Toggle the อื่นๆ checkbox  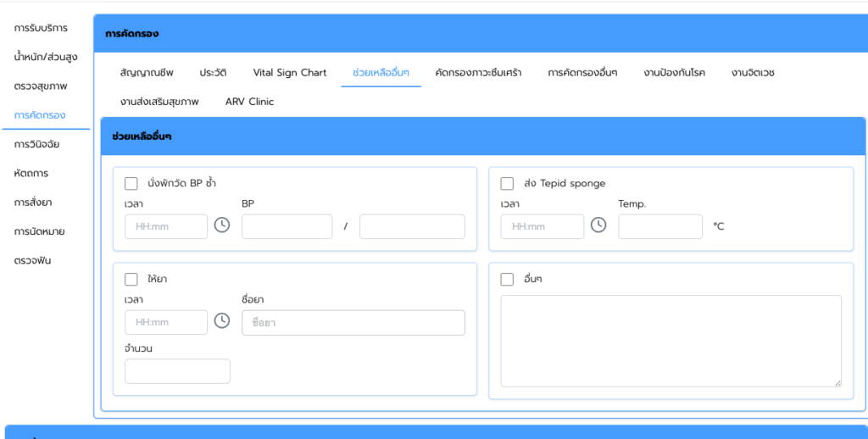coord(508,279)
